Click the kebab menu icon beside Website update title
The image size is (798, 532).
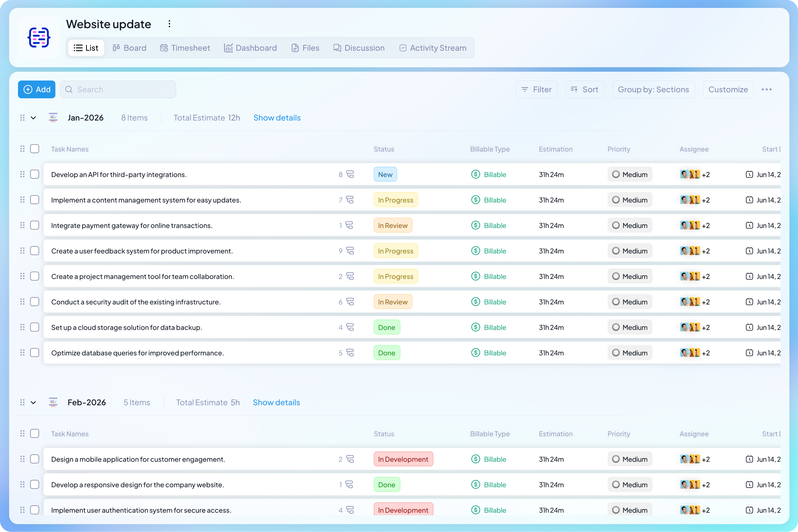(x=169, y=24)
